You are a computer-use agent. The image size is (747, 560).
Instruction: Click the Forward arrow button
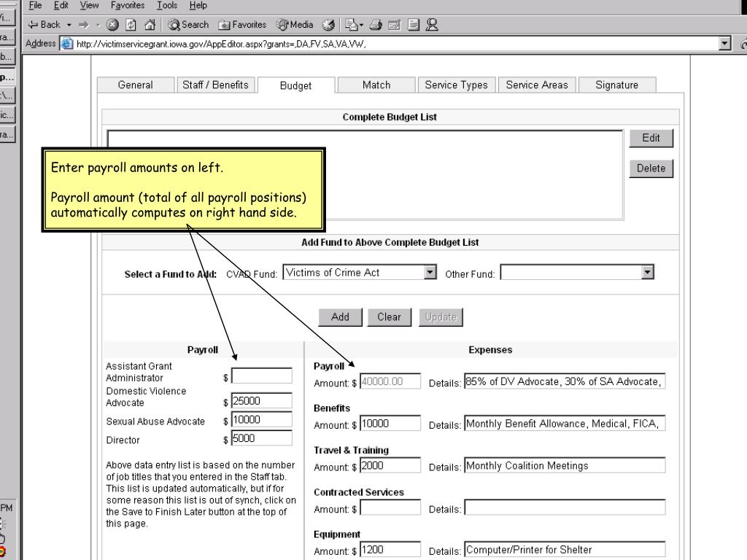(x=84, y=24)
